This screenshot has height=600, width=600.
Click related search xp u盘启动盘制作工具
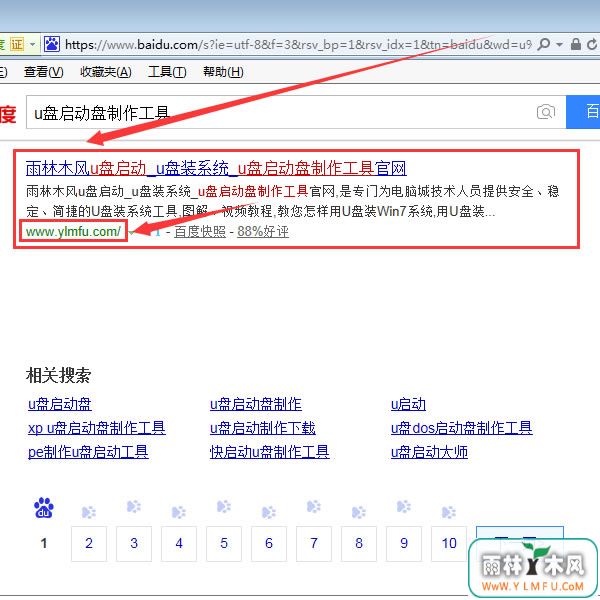tap(97, 428)
